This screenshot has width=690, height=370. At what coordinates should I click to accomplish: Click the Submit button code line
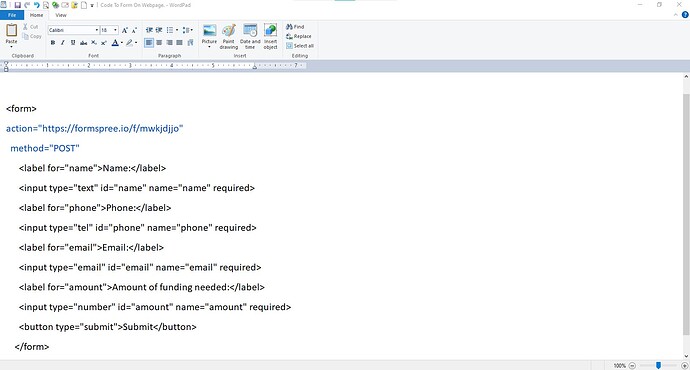pos(108,327)
